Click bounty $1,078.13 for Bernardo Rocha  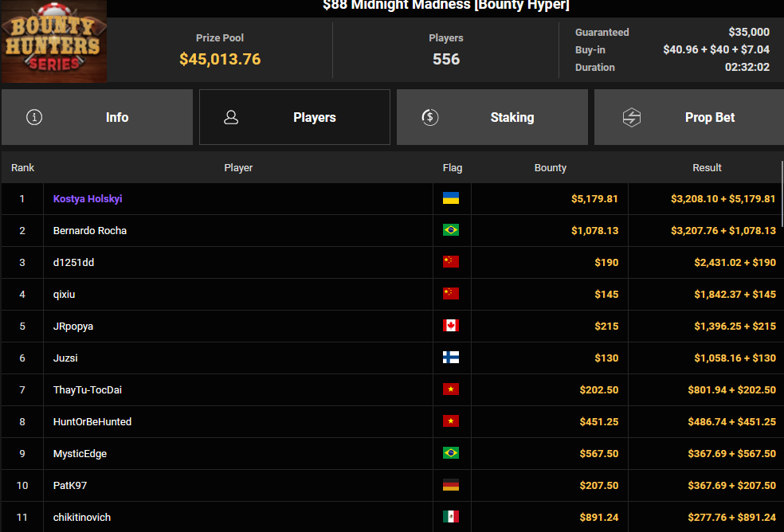click(x=594, y=230)
